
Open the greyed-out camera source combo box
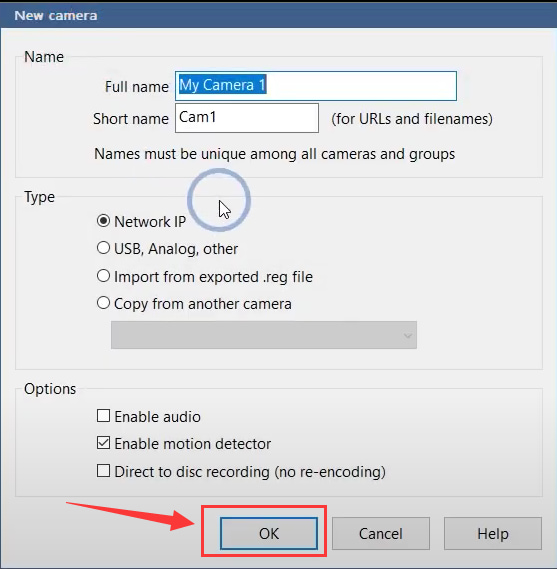[264, 335]
